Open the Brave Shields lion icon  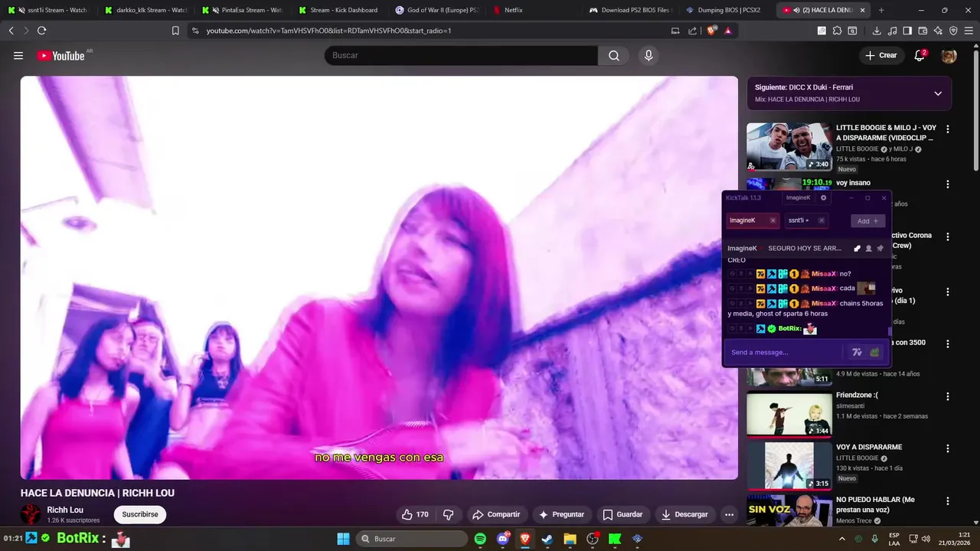(x=711, y=31)
